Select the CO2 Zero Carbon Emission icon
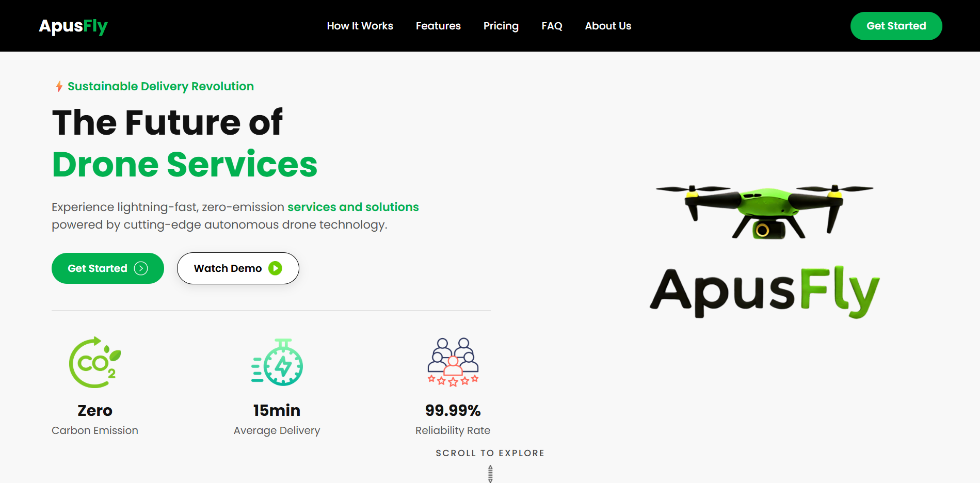The height and width of the screenshot is (483, 980). [x=94, y=362]
